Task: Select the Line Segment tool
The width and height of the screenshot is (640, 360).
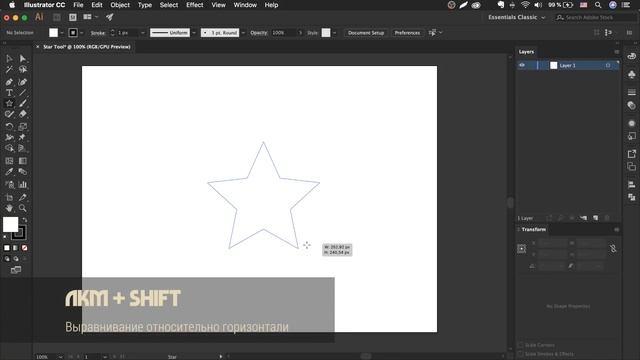Action: tap(22, 93)
